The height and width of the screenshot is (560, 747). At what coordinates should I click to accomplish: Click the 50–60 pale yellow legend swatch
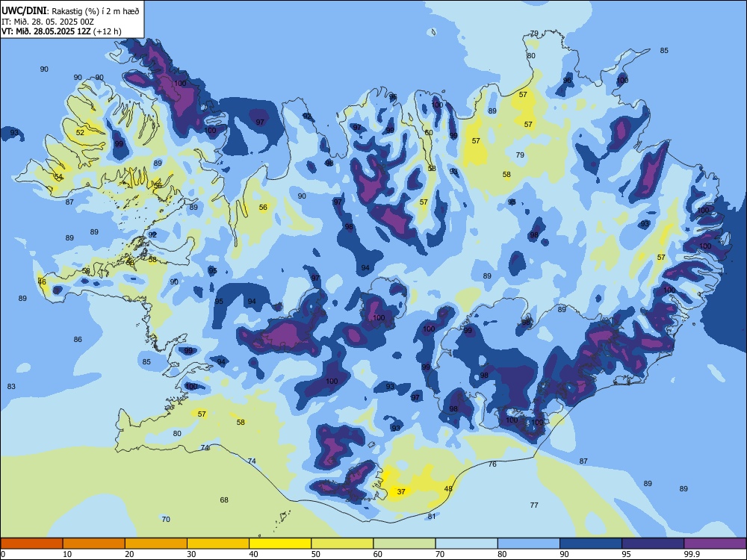[x=342, y=544]
